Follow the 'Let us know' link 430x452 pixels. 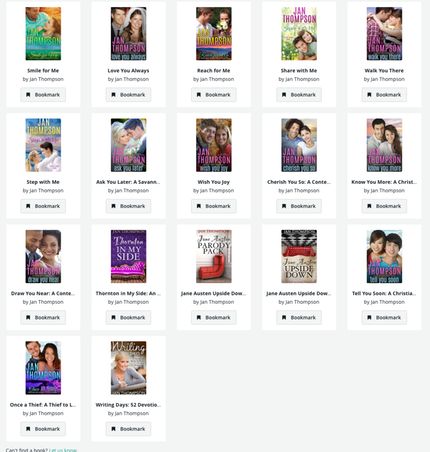click(x=63, y=450)
